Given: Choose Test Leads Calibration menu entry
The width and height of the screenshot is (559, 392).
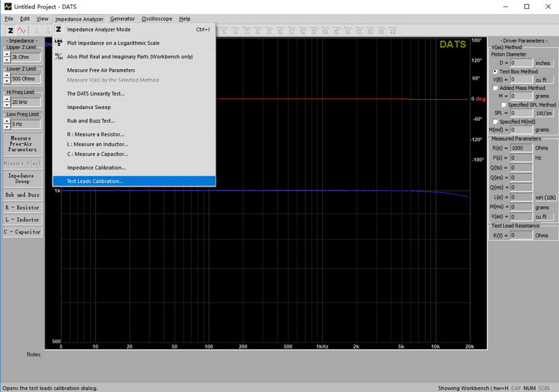Looking at the screenshot, I should point(95,181).
